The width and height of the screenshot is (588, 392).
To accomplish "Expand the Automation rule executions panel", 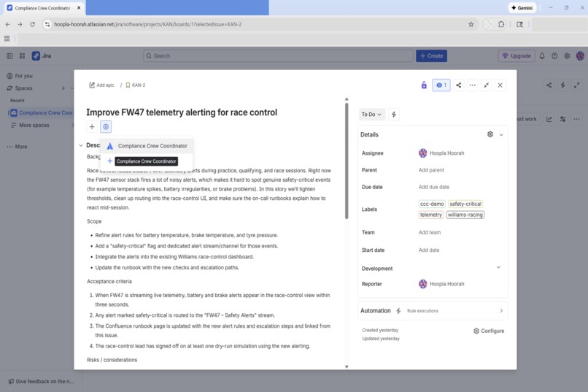I will click(x=433, y=310).
